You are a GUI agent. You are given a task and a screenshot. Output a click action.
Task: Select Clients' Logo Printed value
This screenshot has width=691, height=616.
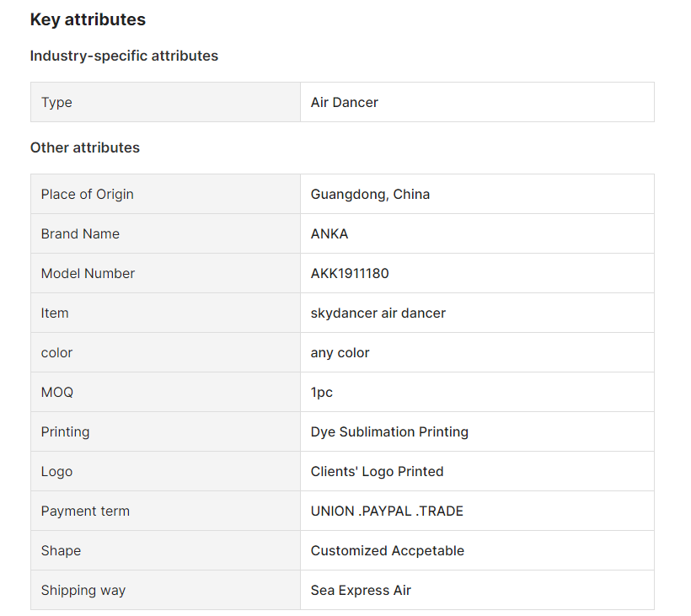click(x=378, y=471)
